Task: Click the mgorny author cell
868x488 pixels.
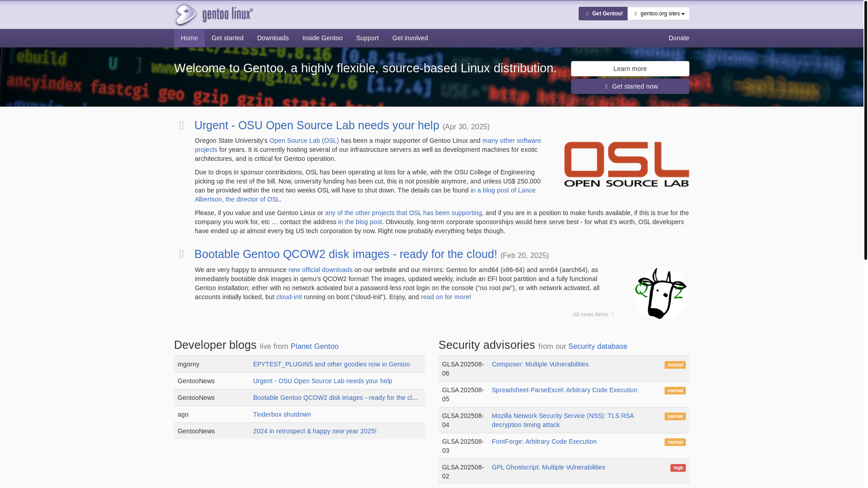Action: click(212, 364)
